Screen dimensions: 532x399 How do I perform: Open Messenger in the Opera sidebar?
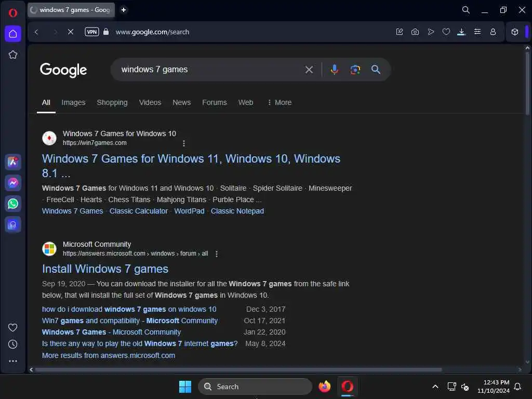(x=13, y=183)
